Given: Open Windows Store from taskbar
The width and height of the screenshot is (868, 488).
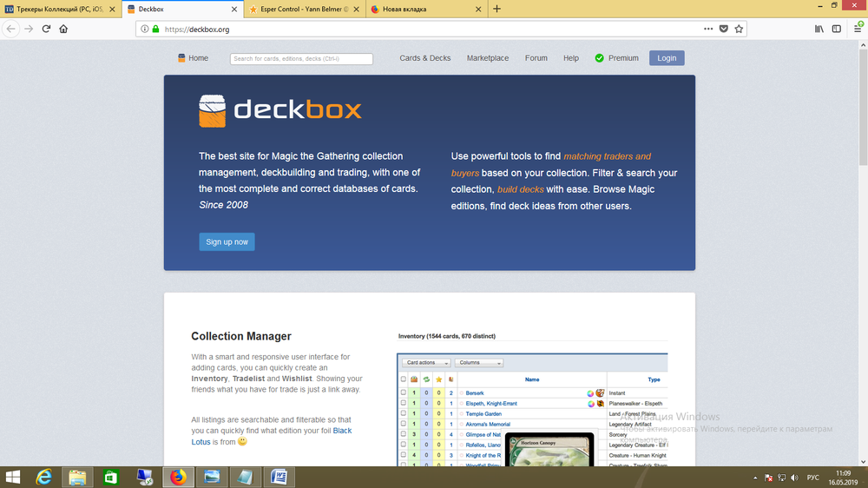Looking at the screenshot, I should 111,477.
